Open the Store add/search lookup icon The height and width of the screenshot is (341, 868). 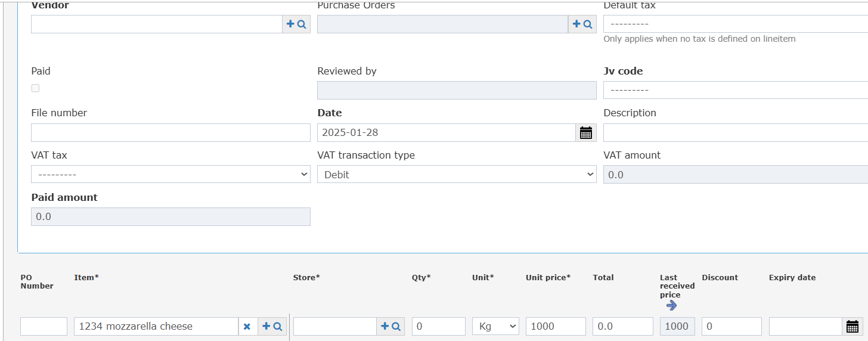(390, 327)
